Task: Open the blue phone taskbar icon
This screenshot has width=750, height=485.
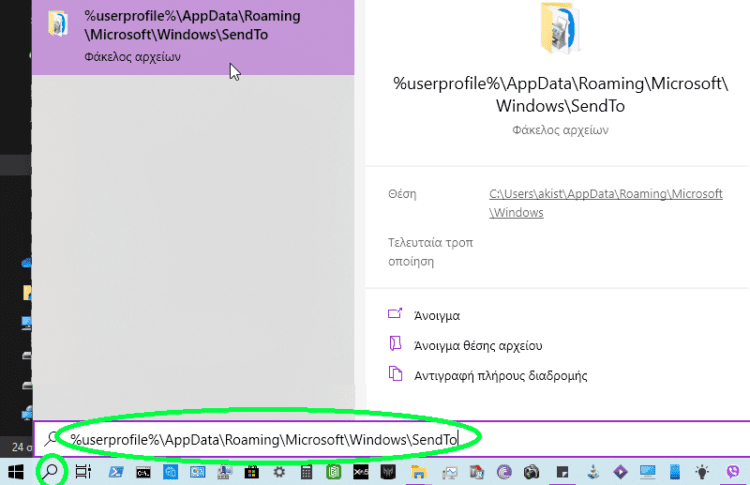Action: tap(675, 472)
